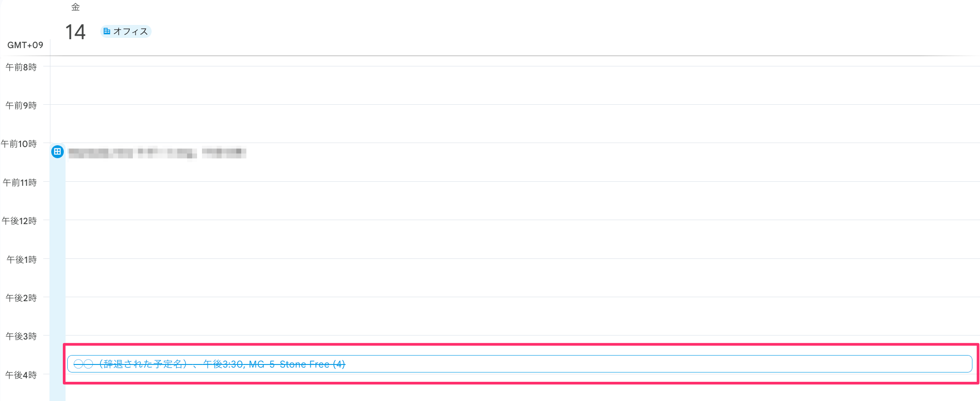Open the オフィス working location chip

click(x=126, y=31)
